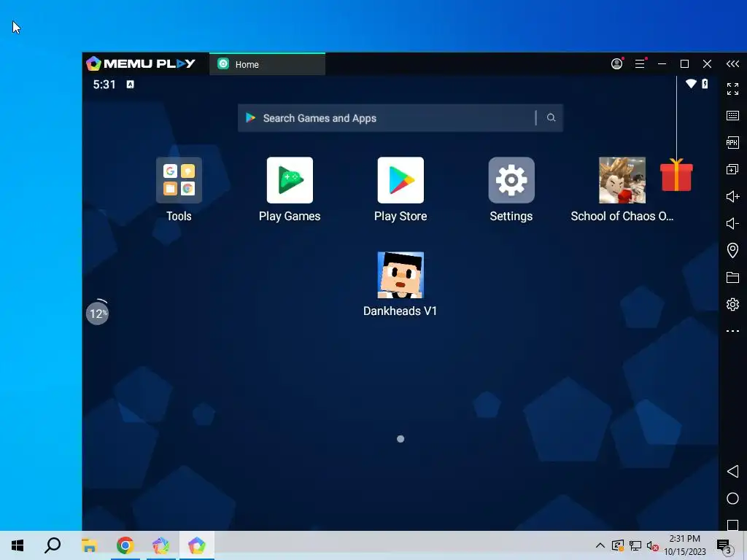Viewport: 747px width, 560px height.
Task: Open the GPS location pin tool
Action: [732, 250]
